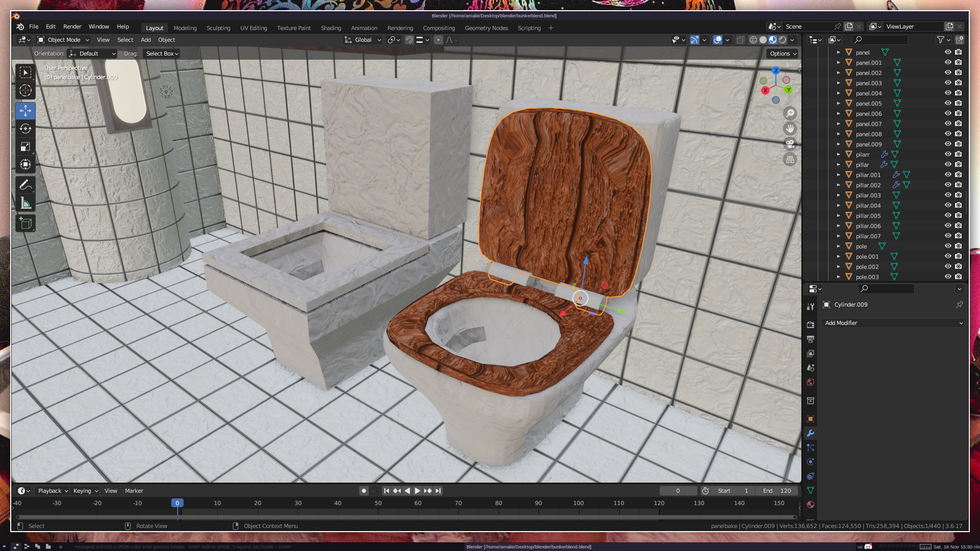Disable render camera icon for pole.001

coord(959,256)
